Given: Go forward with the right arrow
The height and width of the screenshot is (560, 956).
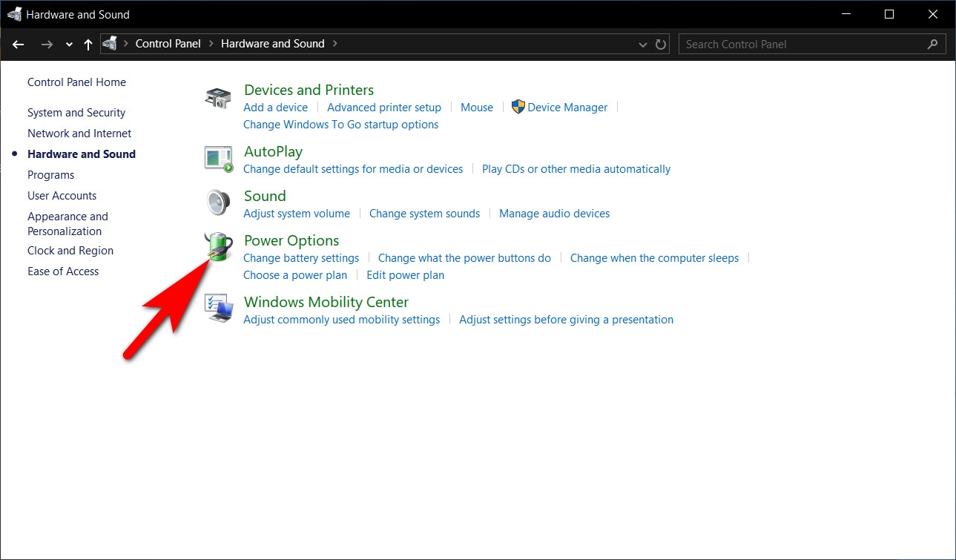Looking at the screenshot, I should tap(47, 44).
